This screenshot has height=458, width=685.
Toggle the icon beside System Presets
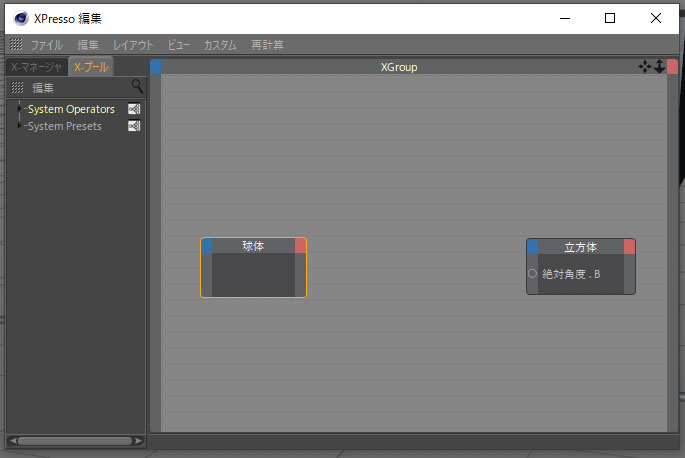pyautogui.click(x=134, y=126)
